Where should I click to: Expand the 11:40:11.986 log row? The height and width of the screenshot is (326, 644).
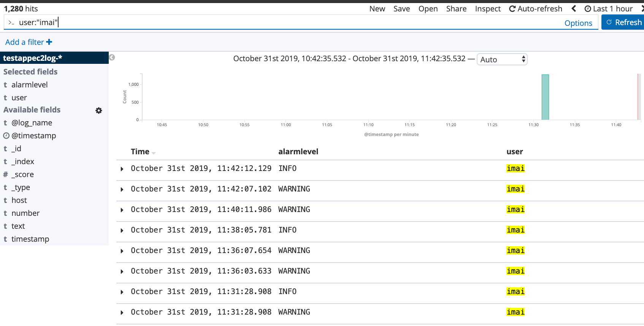click(x=122, y=210)
